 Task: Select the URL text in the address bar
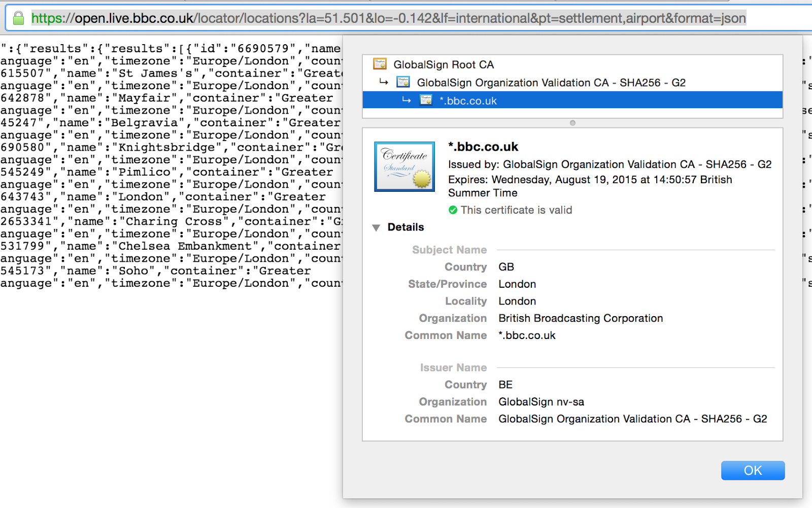[x=388, y=18]
